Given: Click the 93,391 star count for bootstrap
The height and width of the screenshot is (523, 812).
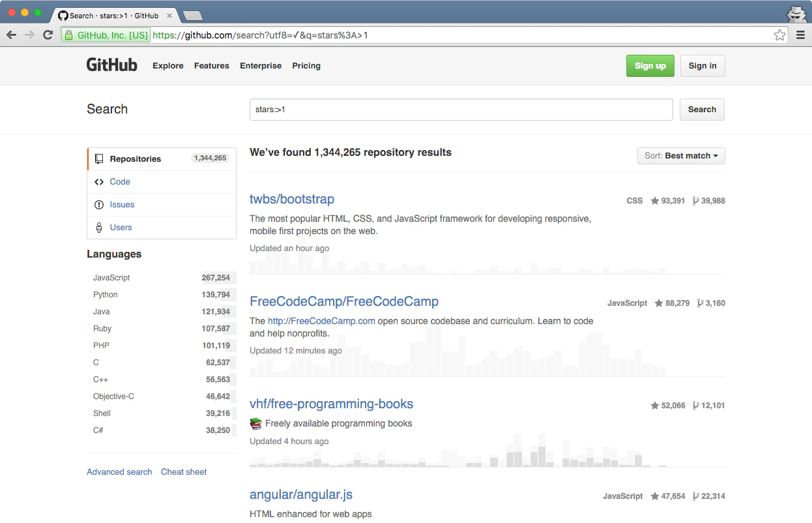Looking at the screenshot, I should coord(673,201).
